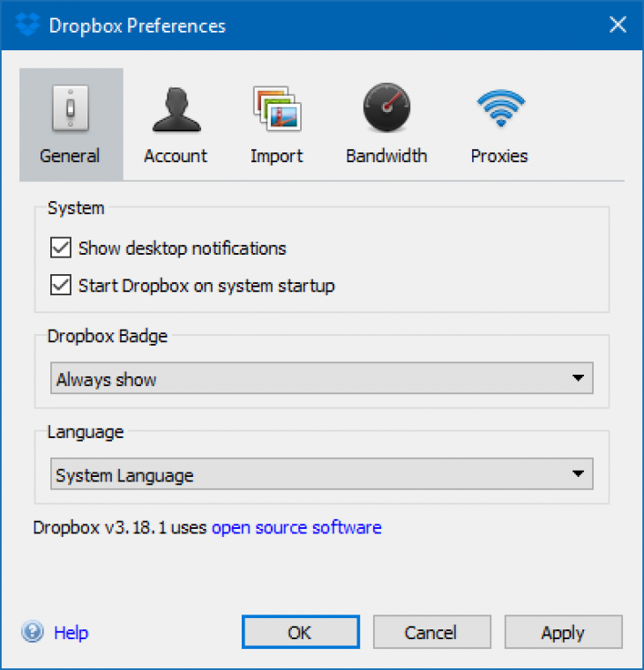Open the open source software link
Image resolution: width=644 pixels, height=670 pixels.
pyautogui.click(x=296, y=528)
